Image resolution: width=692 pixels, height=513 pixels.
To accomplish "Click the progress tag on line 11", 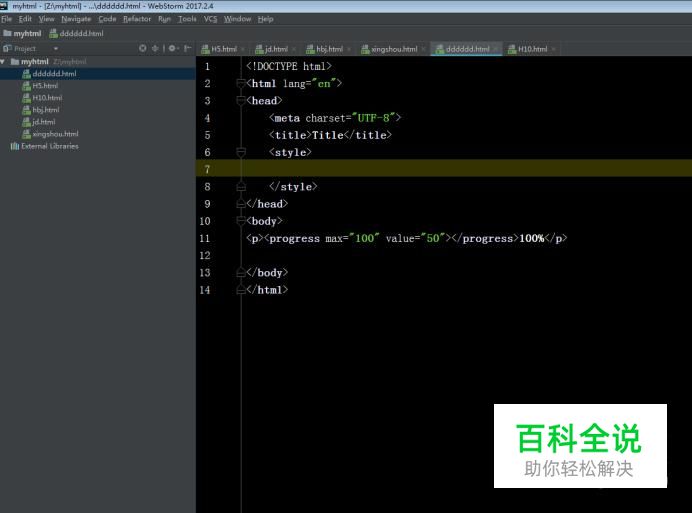I will 292,238.
